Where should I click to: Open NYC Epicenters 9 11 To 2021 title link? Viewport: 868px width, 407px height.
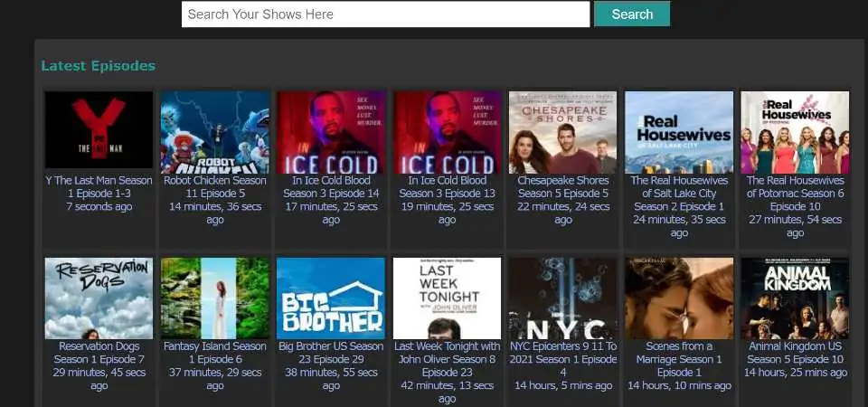point(563,359)
